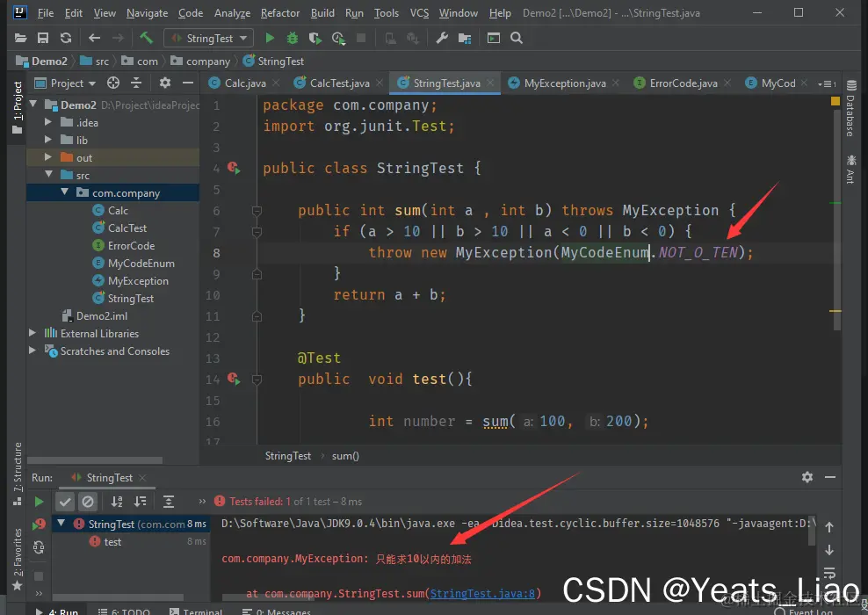Open Project view selector dropdown
Screen dimensions: 868x615
(x=65, y=83)
